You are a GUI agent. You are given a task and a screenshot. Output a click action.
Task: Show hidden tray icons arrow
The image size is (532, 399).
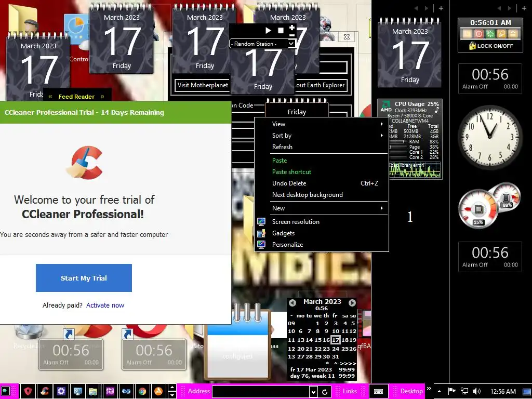click(439, 391)
